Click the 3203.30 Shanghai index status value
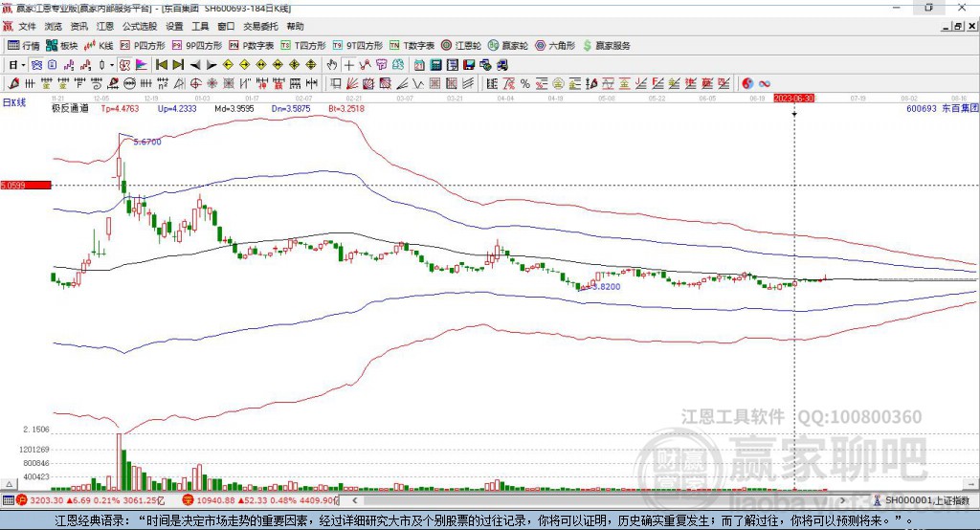Viewport: 980px width, 530px height. [x=46, y=500]
